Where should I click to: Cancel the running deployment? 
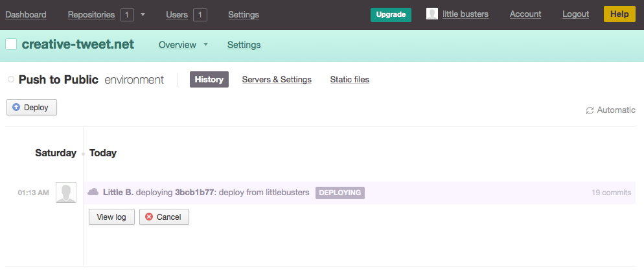pos(164,217)
